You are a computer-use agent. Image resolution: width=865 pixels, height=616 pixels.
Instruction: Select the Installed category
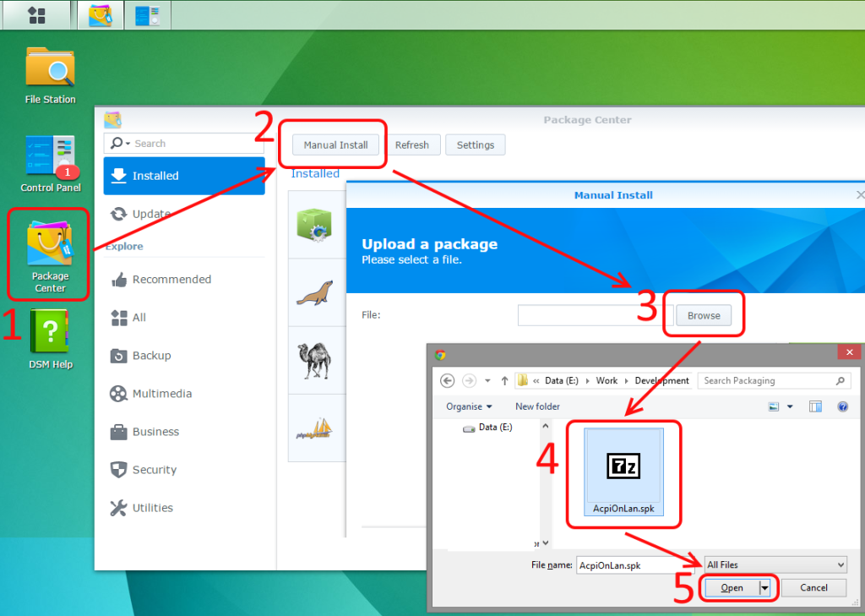tap(183, 176)
